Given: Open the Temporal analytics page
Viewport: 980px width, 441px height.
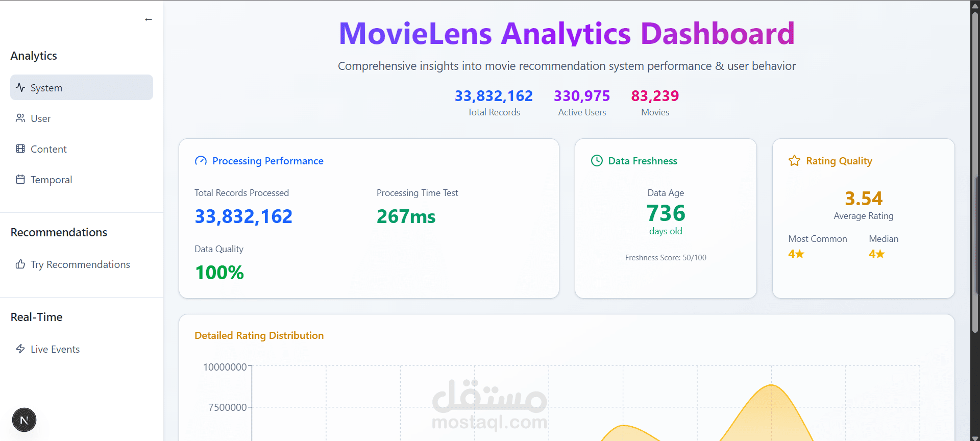Looking at the screenshot, I should [x=82, y=179].
